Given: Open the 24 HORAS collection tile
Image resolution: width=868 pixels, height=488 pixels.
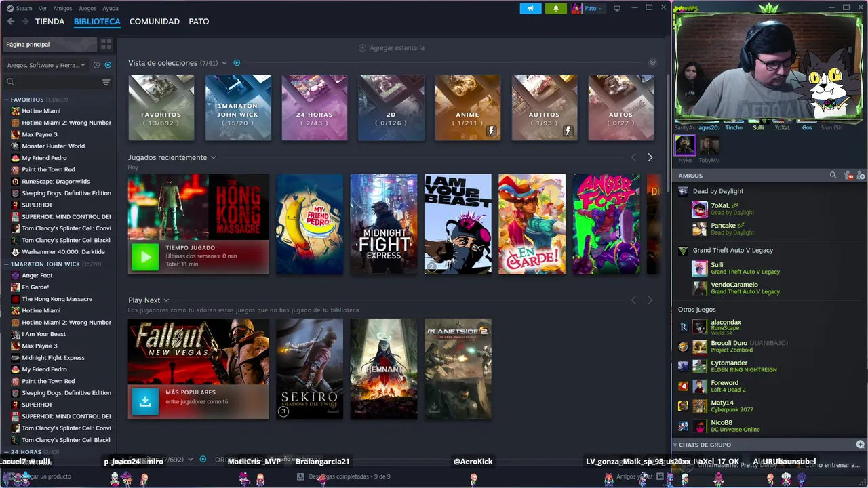Looking at the screenshot, I should coord(315,108).
